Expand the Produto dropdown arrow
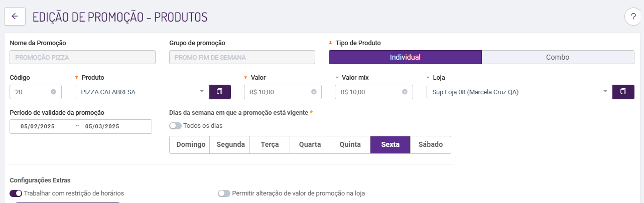The height and width of the screenshot is (203, 644). click(x=202, y=92)
